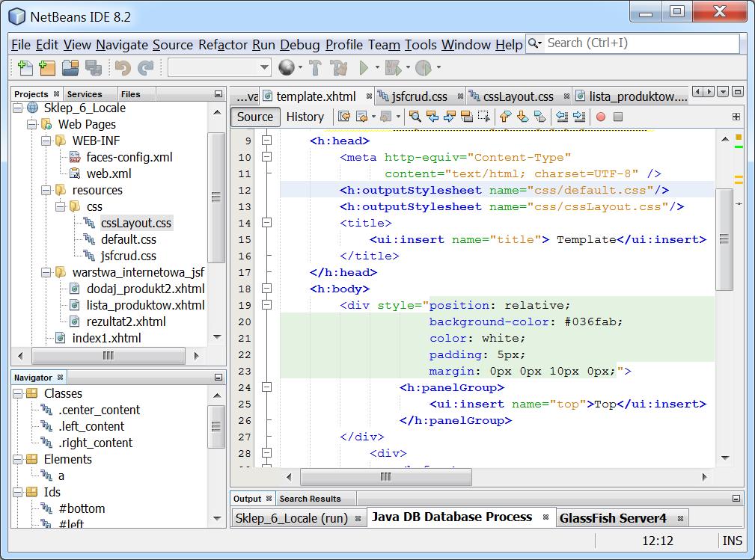Click the editor Back navigation icon

pyautogui.click(x=361, y=117)
